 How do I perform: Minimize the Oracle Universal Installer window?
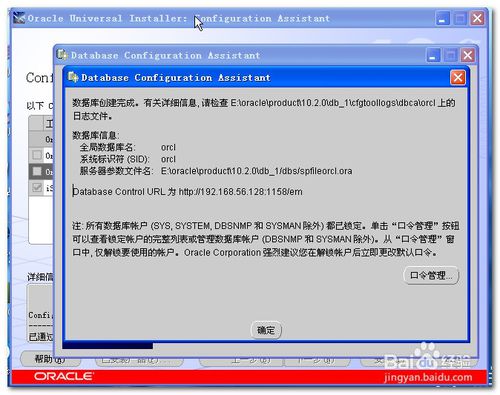(443, 18)
